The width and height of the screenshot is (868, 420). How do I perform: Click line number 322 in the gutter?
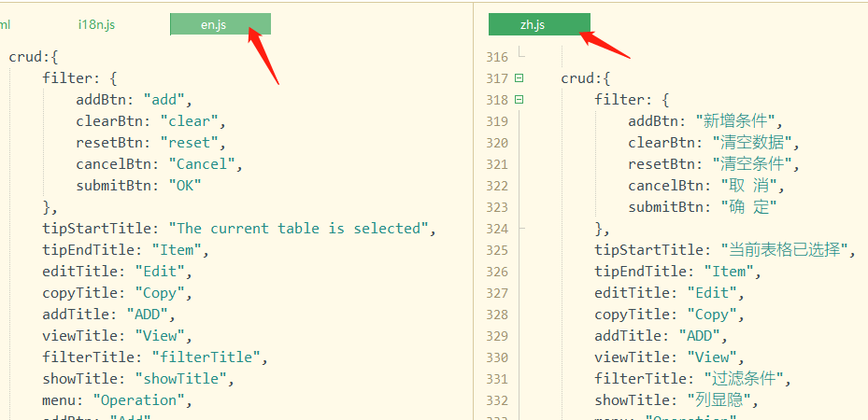(497, 186)
